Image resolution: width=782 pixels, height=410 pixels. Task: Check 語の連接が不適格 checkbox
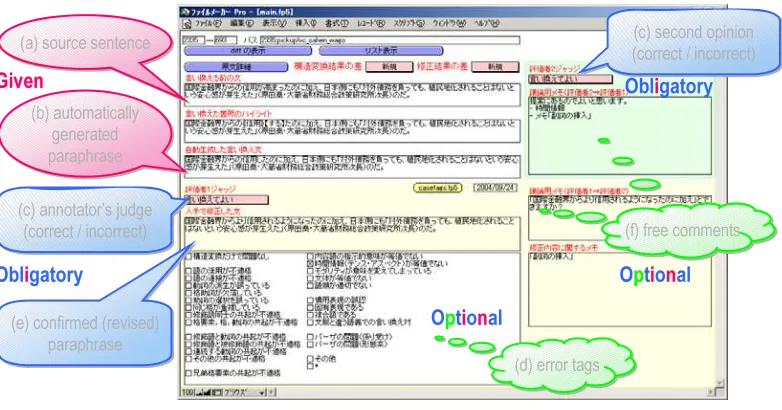point(189,278)
